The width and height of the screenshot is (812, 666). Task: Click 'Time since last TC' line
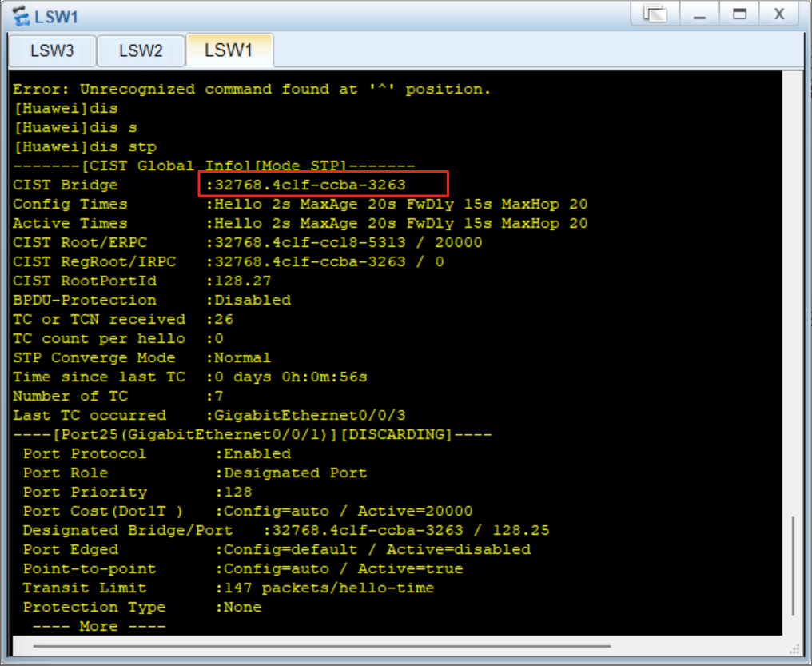tap(190, 377)
